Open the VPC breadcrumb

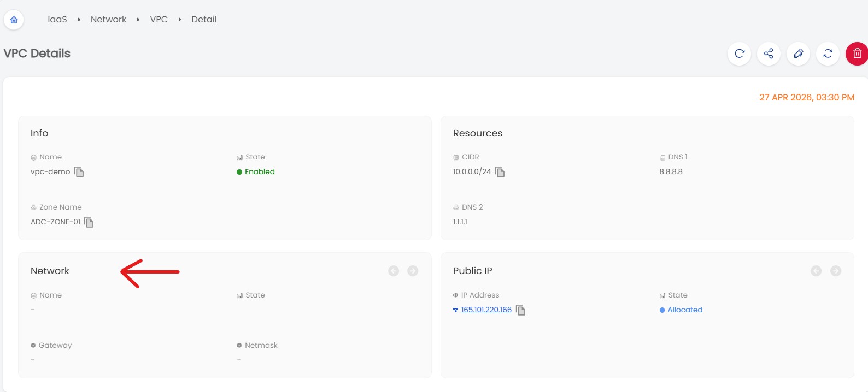point(159,20)
